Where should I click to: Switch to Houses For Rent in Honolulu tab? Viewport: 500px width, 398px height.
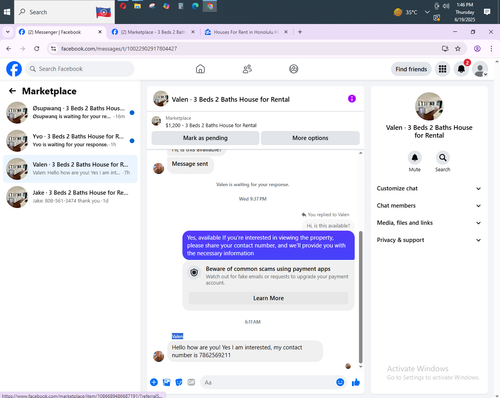coord(246,32)
